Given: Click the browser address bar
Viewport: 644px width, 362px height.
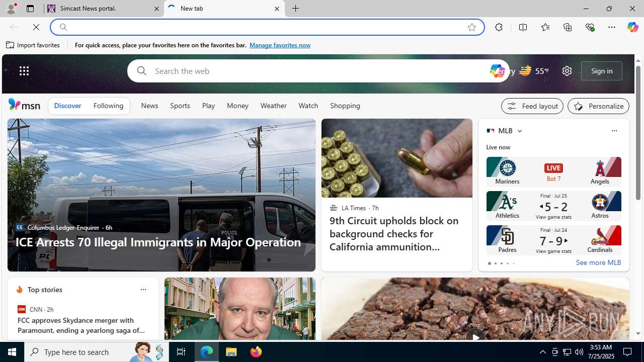Looking at the screenshot, I should [267, 27].
